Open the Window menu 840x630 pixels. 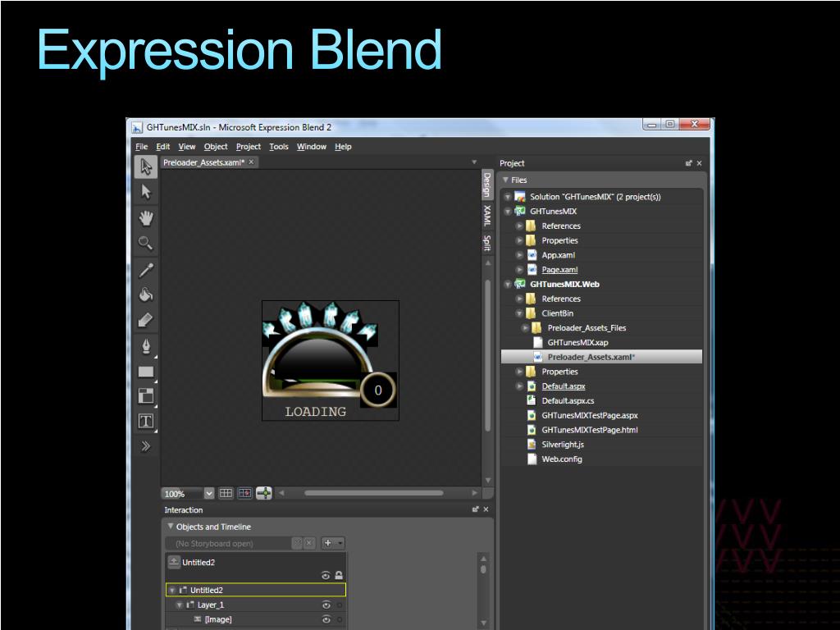pyautogui.click(x=311, y=146)
